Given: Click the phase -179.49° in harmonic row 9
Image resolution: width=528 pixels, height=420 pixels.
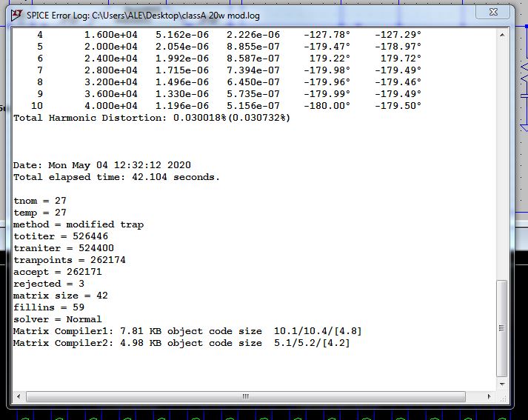Looking at the screenshot, I should click(398, 94).
